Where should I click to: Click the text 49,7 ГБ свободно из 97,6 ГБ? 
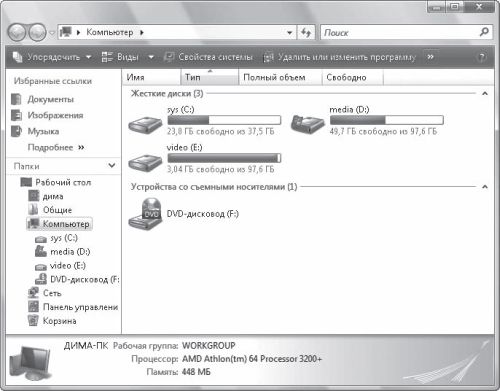(x=383, y=131)
